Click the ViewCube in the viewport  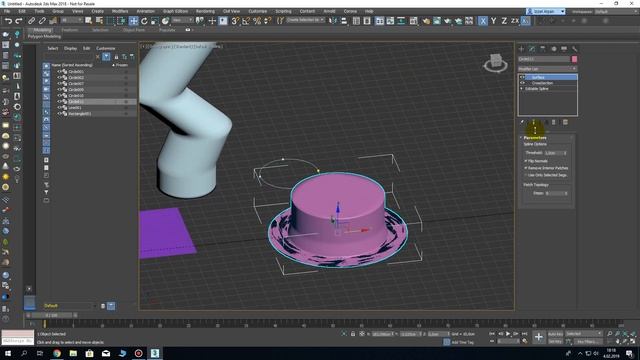pos(496,63)
